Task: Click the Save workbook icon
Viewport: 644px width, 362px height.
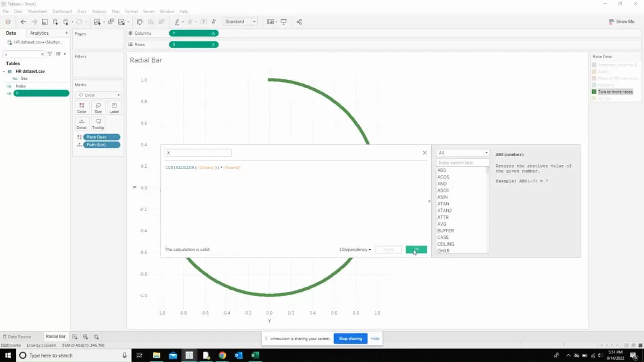Action: (x=45, y=22)
